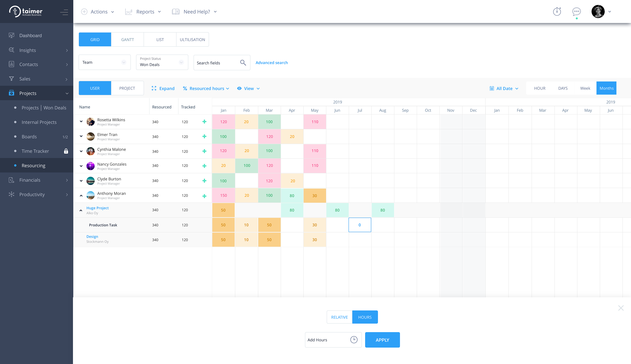Open the GRID tab
Image resolution: width=631 pixels, height=364 pixels.
tap(95, 39)
